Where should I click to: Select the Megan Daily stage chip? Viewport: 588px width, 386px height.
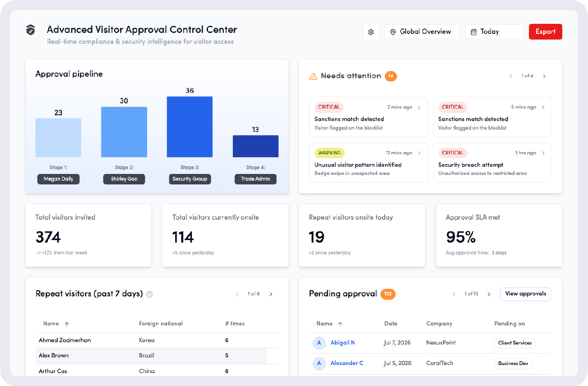click(58, 179)
